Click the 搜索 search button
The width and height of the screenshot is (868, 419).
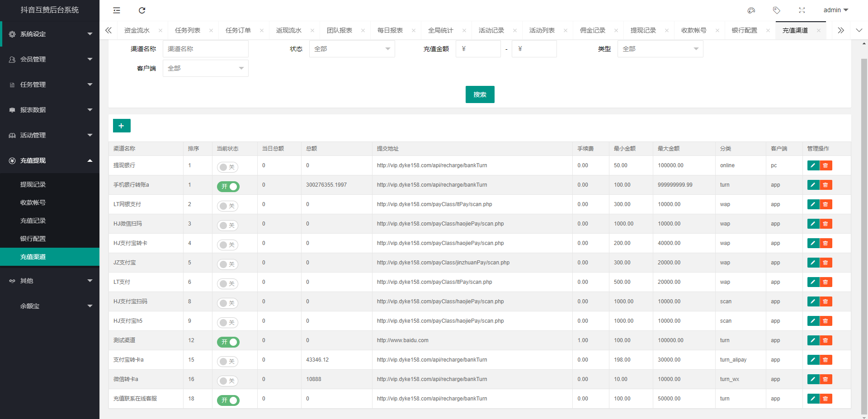click(480, 94)
